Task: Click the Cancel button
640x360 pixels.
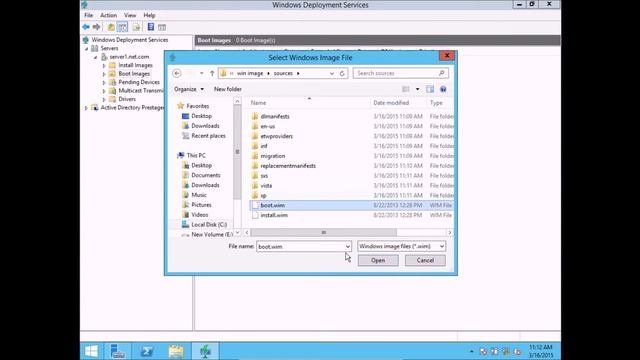Action: (x=425, y=260)
